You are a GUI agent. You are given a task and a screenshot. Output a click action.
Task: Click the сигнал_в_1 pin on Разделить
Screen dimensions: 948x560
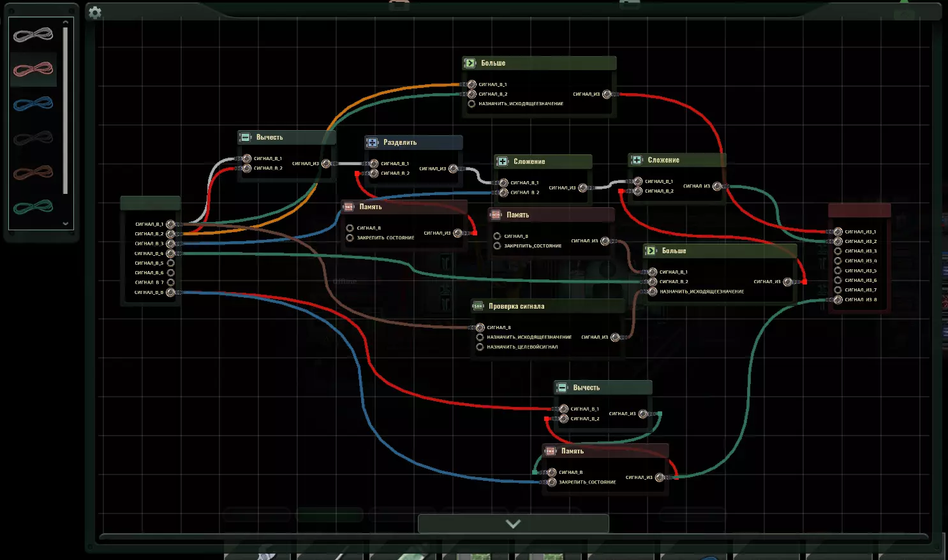(x=374, y=163)
